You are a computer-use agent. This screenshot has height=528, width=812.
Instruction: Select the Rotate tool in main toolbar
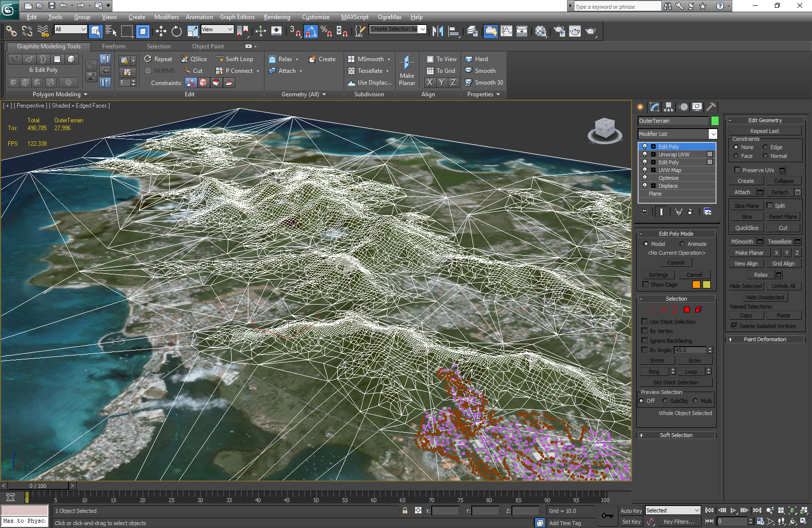coord(176,31)
